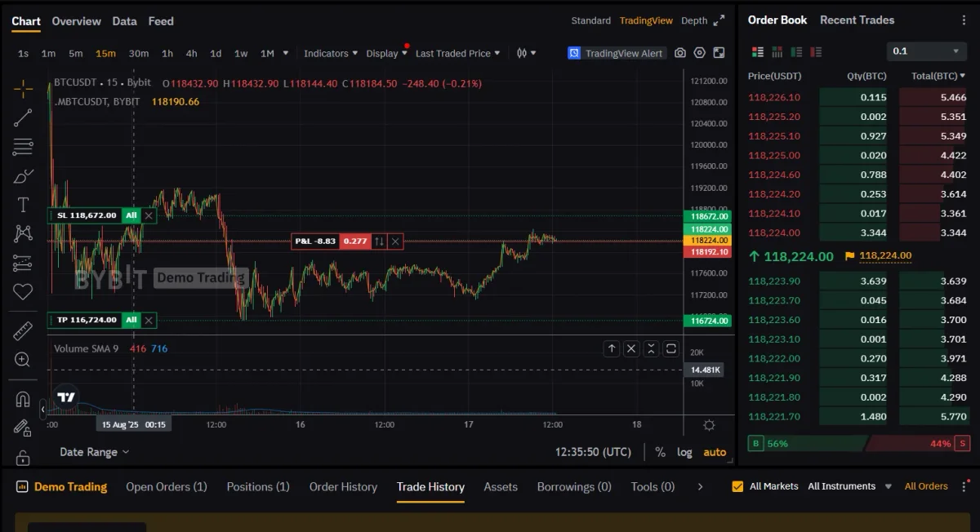
Task: Move the Volume pane up
Action: click(612, 348)
